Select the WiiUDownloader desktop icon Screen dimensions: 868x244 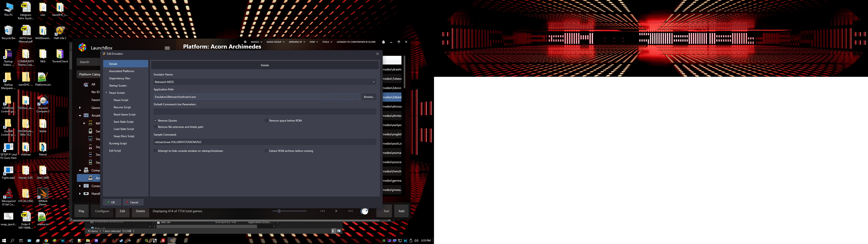pos(43,32)
